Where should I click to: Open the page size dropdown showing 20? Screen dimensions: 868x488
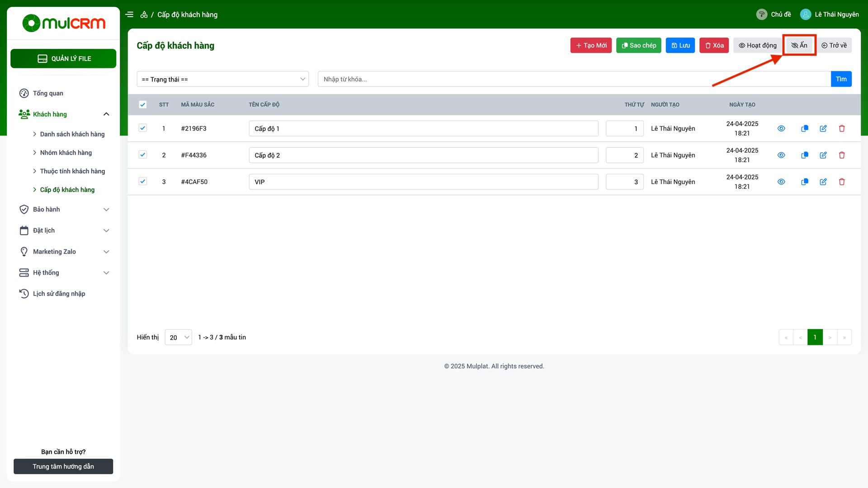click(x=178, y=337)
